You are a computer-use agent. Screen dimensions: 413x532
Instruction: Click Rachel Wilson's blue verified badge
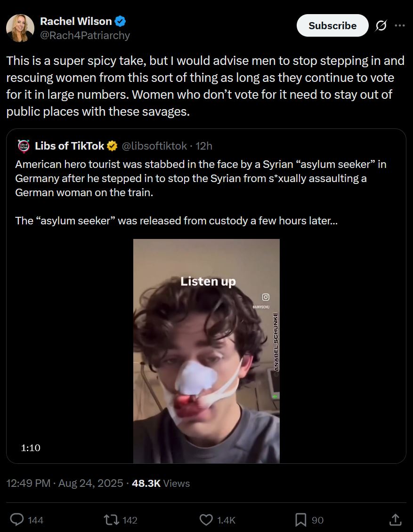121,21
